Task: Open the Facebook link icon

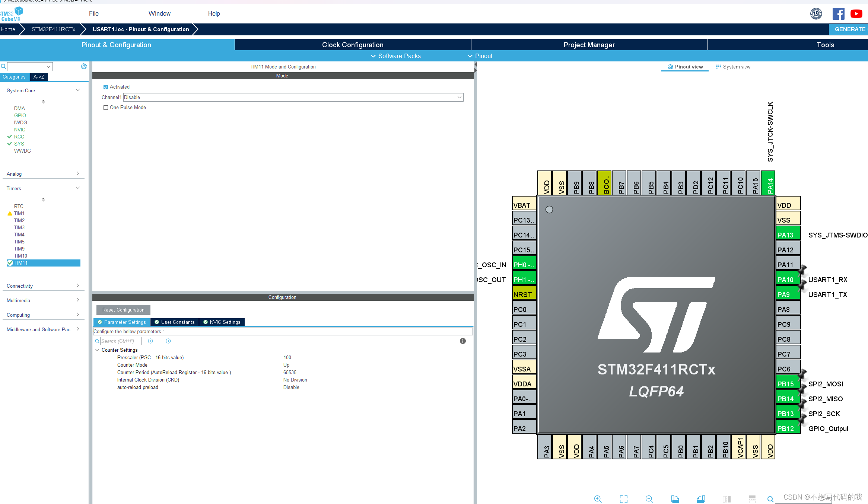Action: [x=838, y=14]
